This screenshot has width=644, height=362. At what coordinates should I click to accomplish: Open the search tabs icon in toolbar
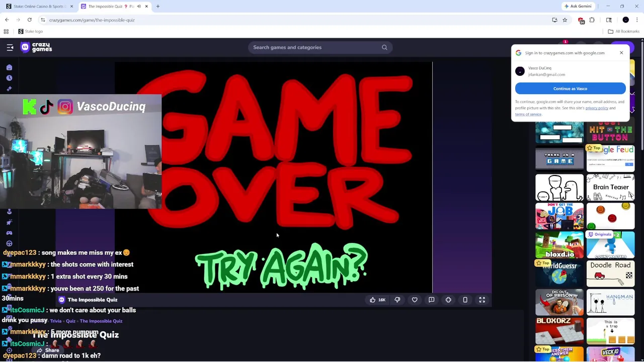(x=609, y=20)
